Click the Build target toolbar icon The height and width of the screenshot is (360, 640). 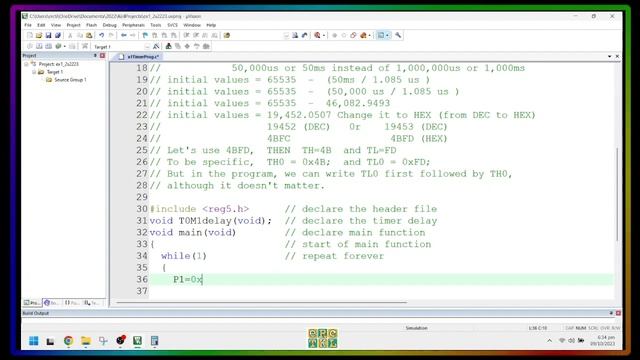click(x=39, y=47)
